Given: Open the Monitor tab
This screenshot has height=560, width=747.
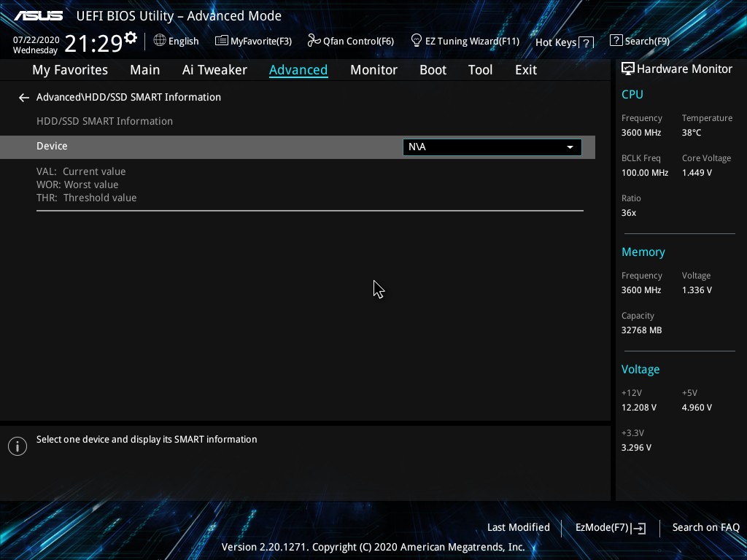Looking at the screenshot, I should coord(373,70).
